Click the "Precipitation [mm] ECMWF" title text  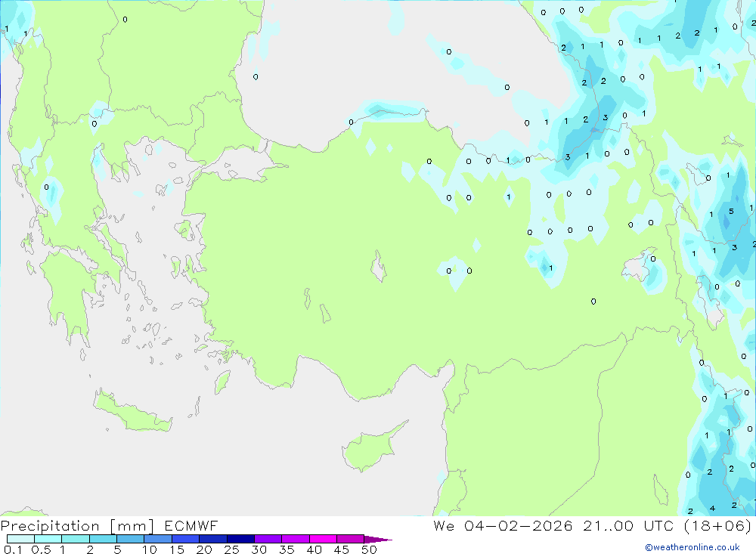coord(110,525)
